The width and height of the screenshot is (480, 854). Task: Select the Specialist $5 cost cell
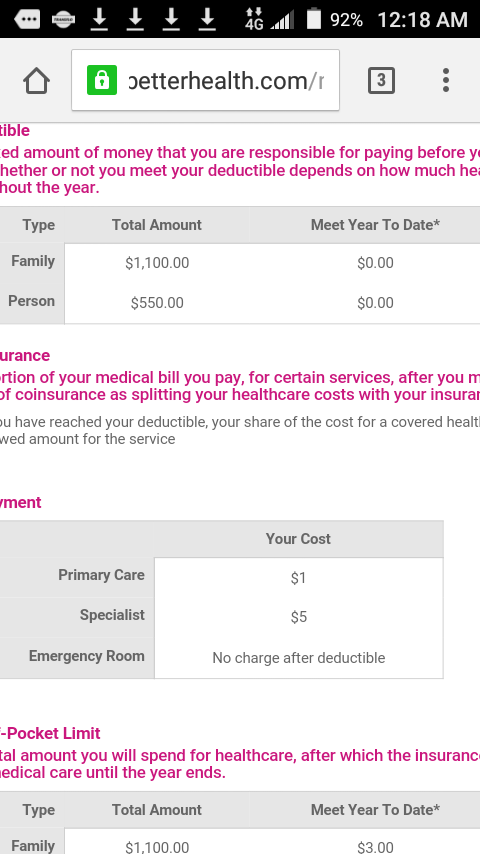click(x=299, y=617)
